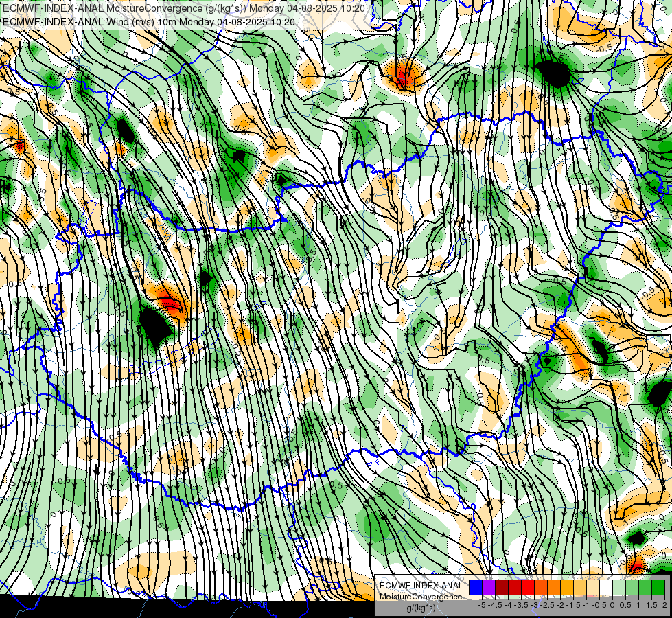This screenshot has height=618, width=672.
Task: Click legend tick label 1.5
Action: 651,605
